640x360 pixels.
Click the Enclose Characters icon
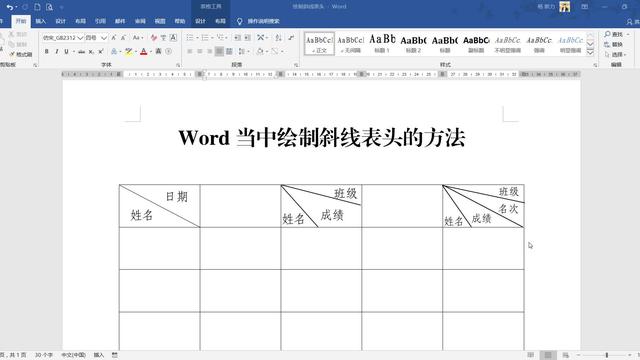click(x=168, y=51)
